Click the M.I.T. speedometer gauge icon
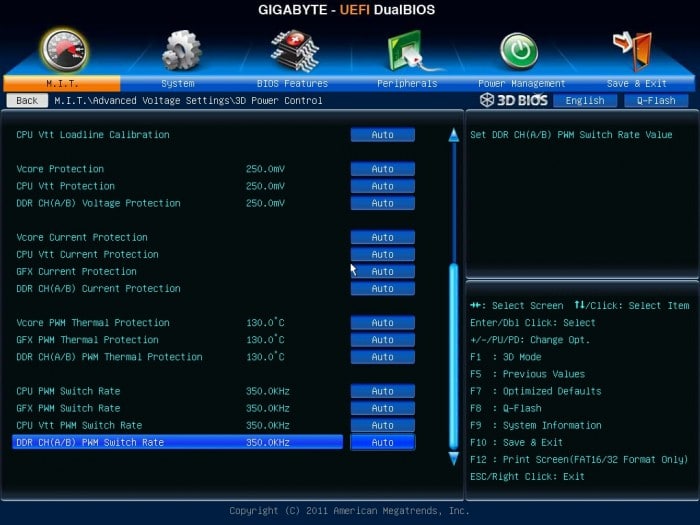Screen dimensions: 700x525 (64, 51)
